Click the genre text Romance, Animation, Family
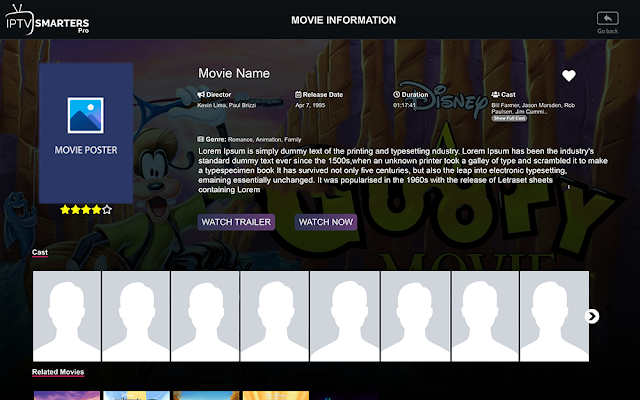The width and height of the screenshot is (640, 400). coord(264,140)
